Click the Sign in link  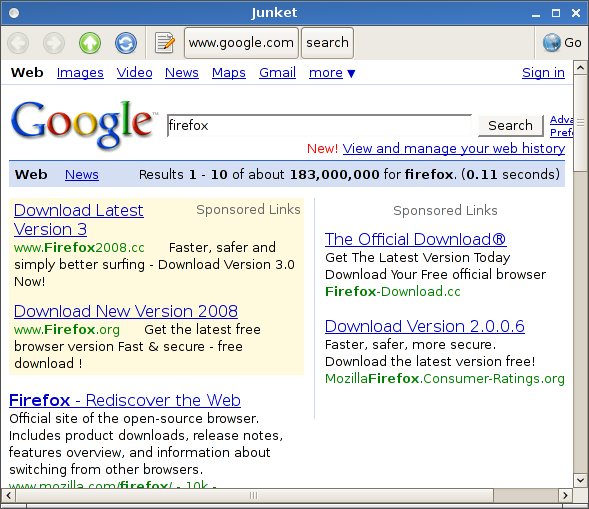[x=543, y=72]
